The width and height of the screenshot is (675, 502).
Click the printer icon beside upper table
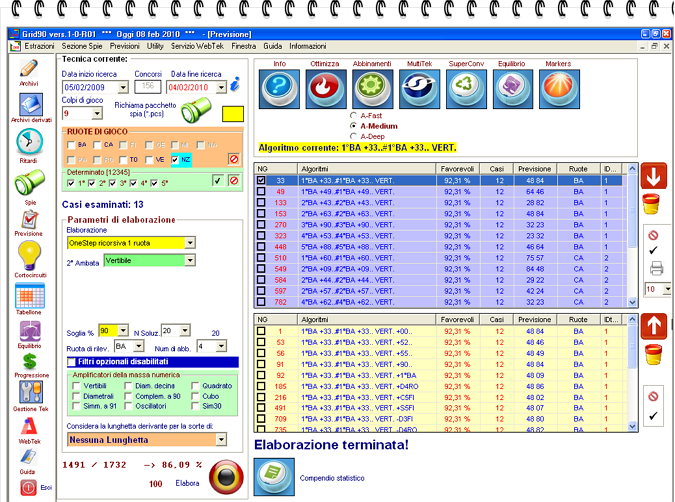click(x=656, y=268)
